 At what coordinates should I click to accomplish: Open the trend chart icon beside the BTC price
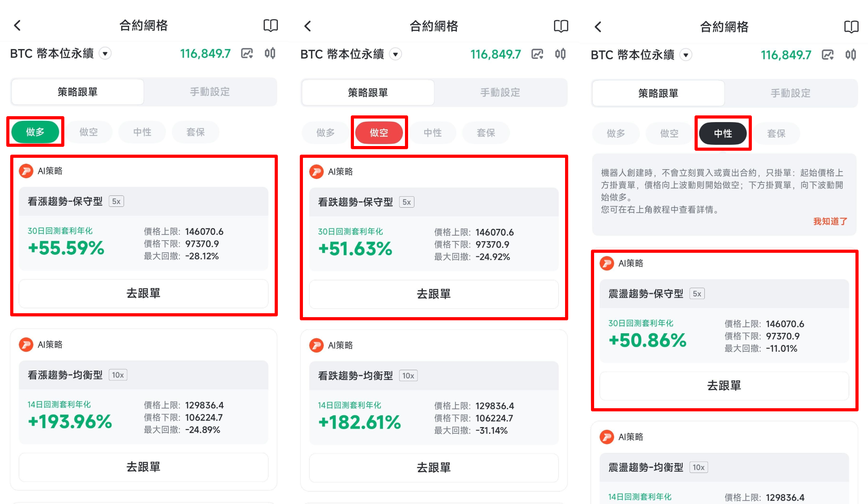pyautogui.click(x=246, y=54)
